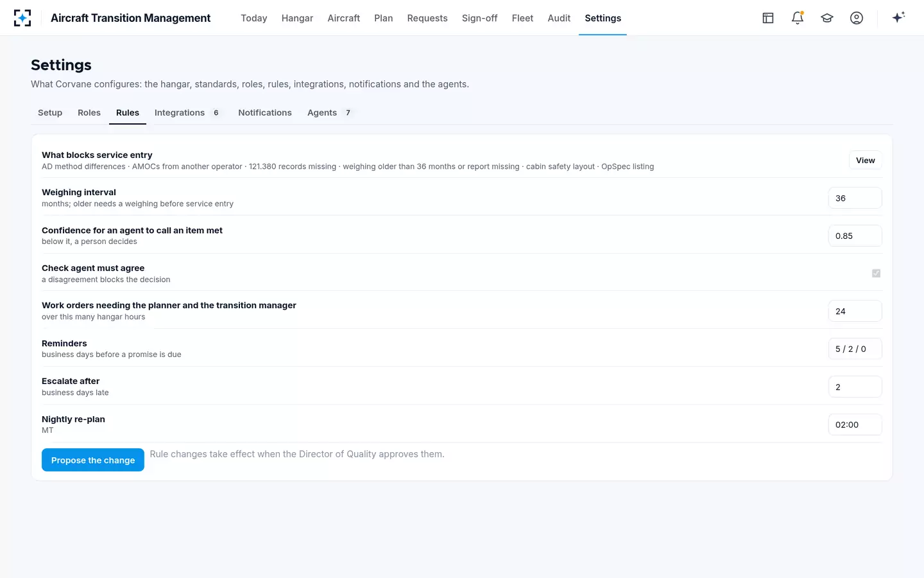Screen dimensions: 924x578
Task: Edit the work order hangar hours field
Action: click(x=855, y=311)
